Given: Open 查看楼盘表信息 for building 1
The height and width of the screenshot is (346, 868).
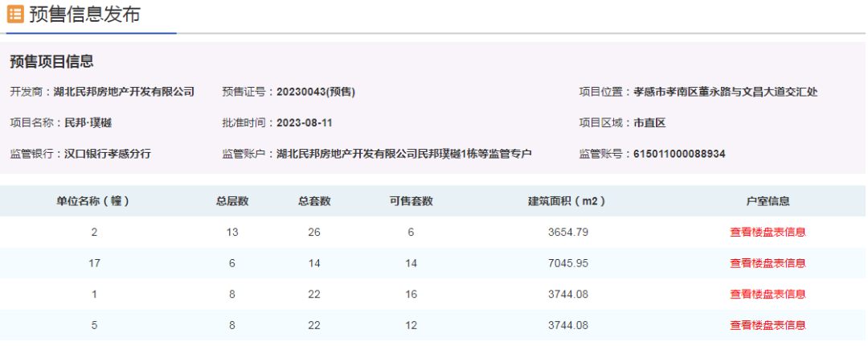Looking at the screenshot, I should [x=767, y=295].
